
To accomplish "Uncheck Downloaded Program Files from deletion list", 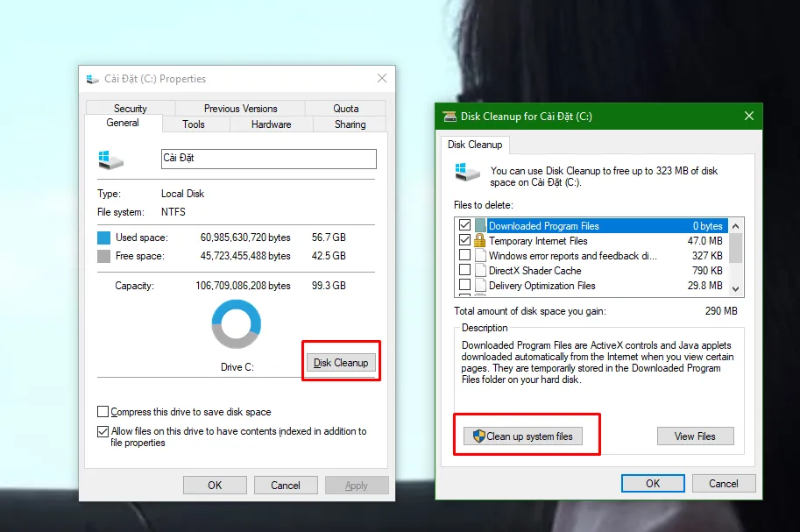I will point(464,225).
